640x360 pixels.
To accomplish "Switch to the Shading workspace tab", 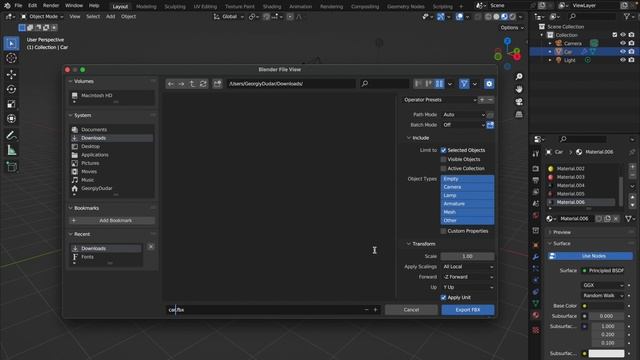I will (272, 7).
